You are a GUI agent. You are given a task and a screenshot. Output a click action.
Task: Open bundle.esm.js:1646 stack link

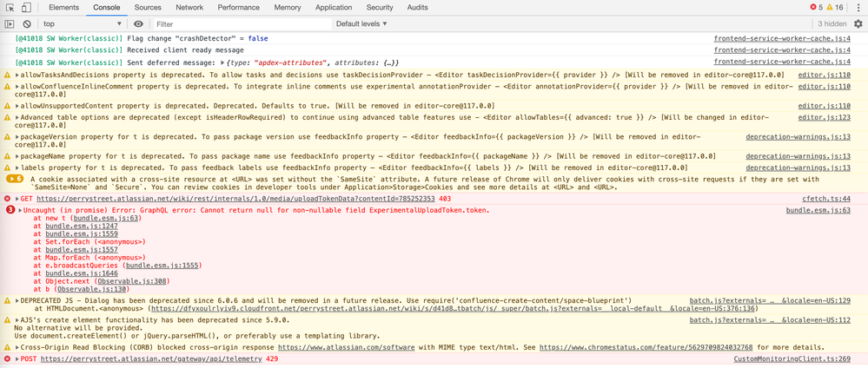click(x=82, y=273)
